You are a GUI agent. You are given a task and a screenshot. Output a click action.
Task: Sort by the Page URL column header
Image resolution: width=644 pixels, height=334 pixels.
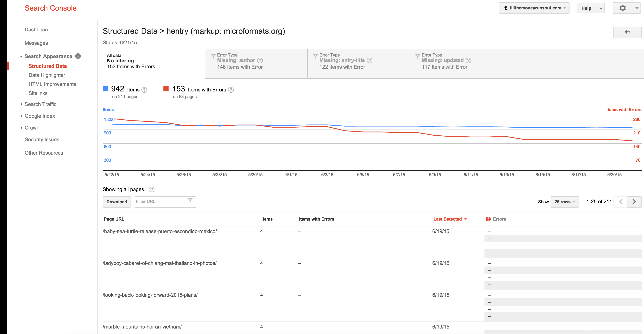point(114,219)
